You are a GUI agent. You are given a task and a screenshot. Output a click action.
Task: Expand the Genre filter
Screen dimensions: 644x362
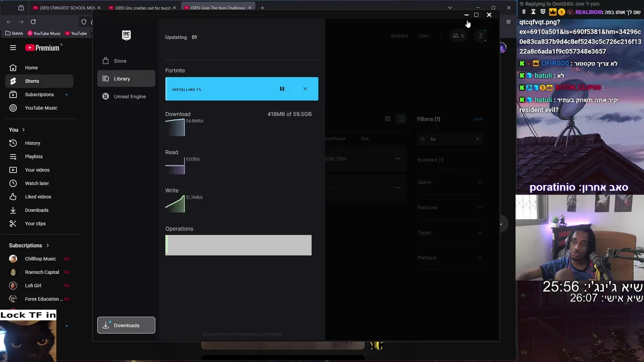(449, 183)
